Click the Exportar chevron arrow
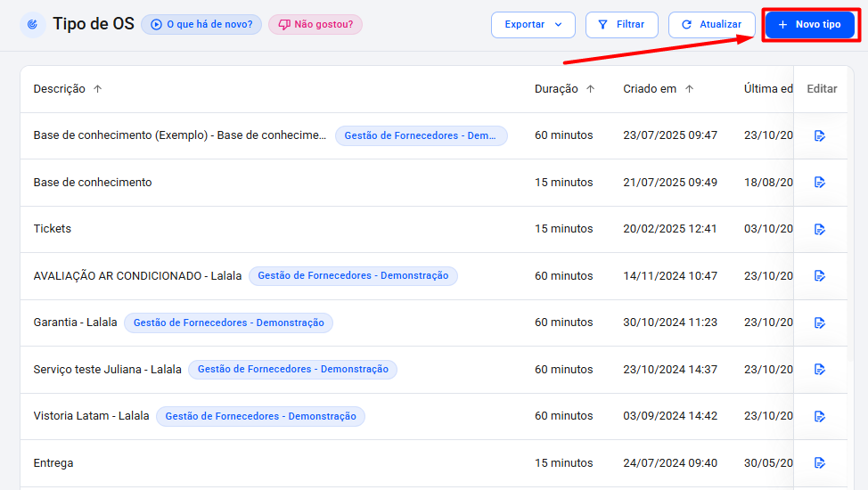 pos(558,24)
